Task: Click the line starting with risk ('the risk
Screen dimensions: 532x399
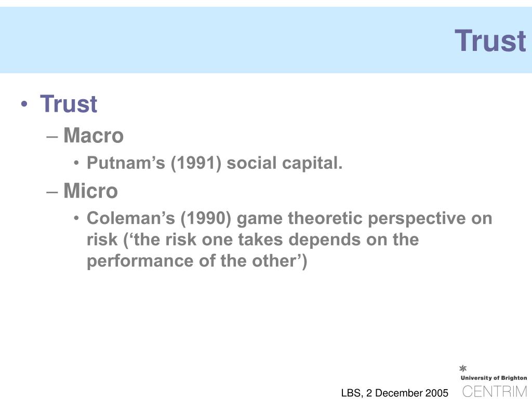Action: click(253, 240)
